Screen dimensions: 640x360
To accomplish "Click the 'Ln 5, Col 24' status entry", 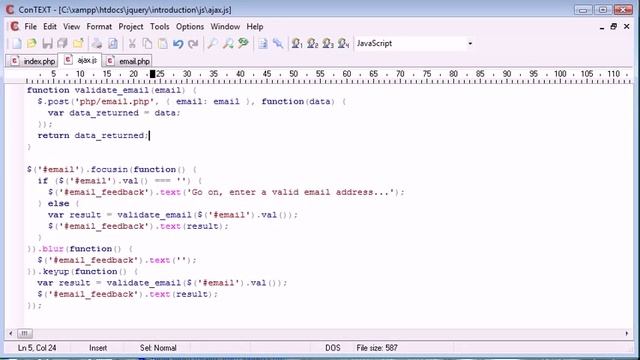I will pos(37,348).
